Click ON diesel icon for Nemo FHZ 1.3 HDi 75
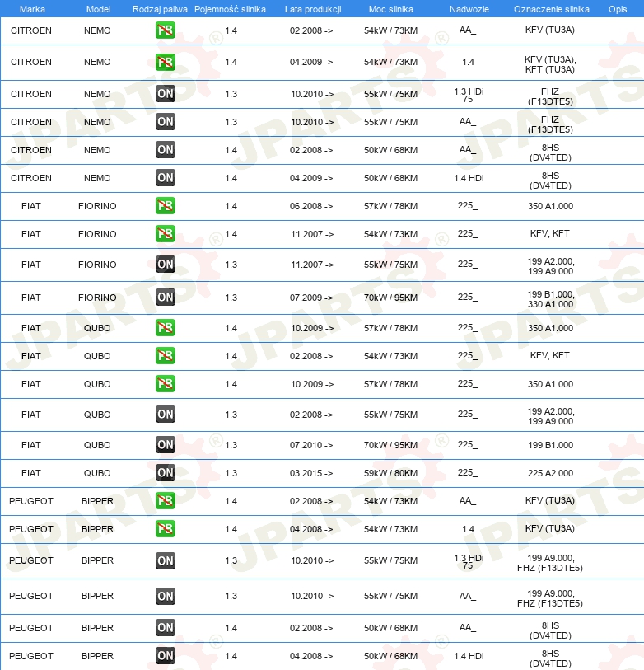644x670 pixels. (x=166, y=94)
